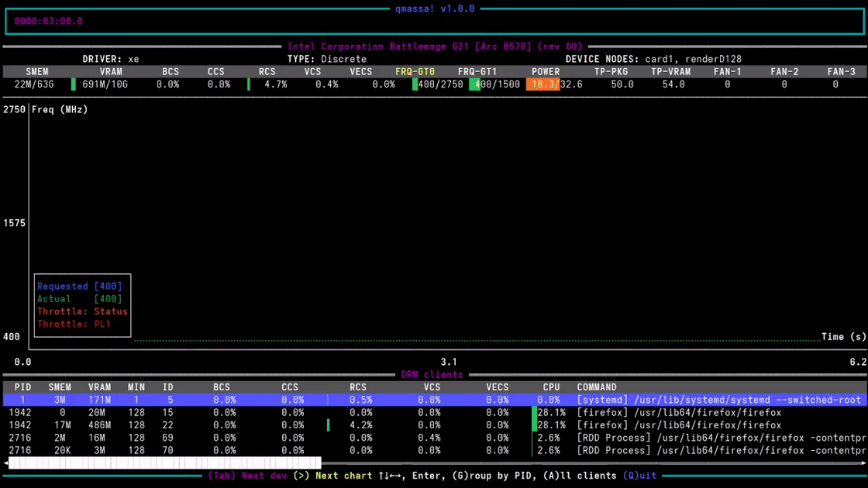Screen dimensions: 868x488
Task: Click the Throttle: Status legend entry
Action: pyautogui.click(x=82, y=311)
